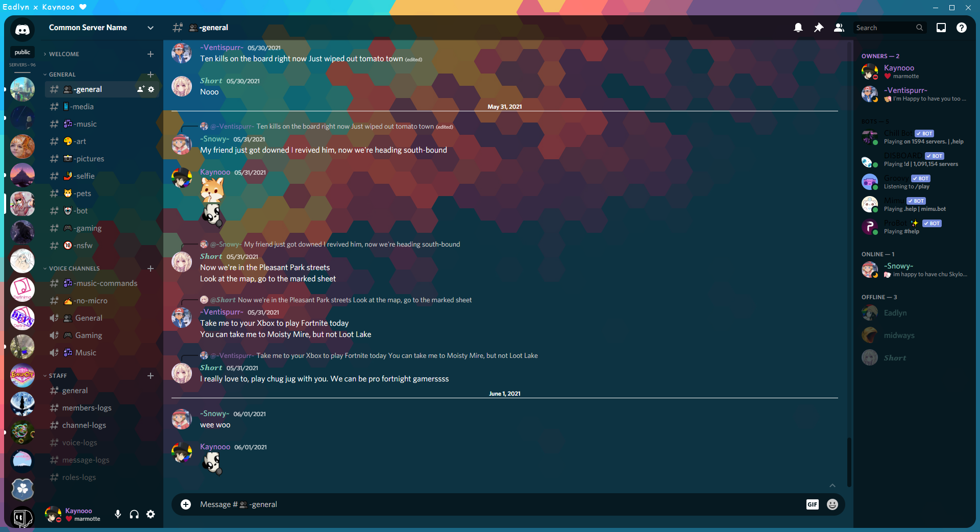Open the -gaming text channel

point(87,228)
